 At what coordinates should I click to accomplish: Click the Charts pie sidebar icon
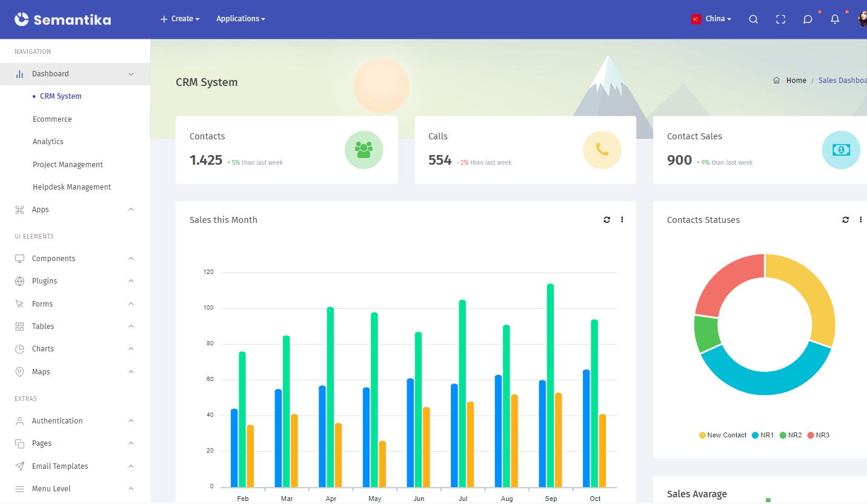click(19, 349)
